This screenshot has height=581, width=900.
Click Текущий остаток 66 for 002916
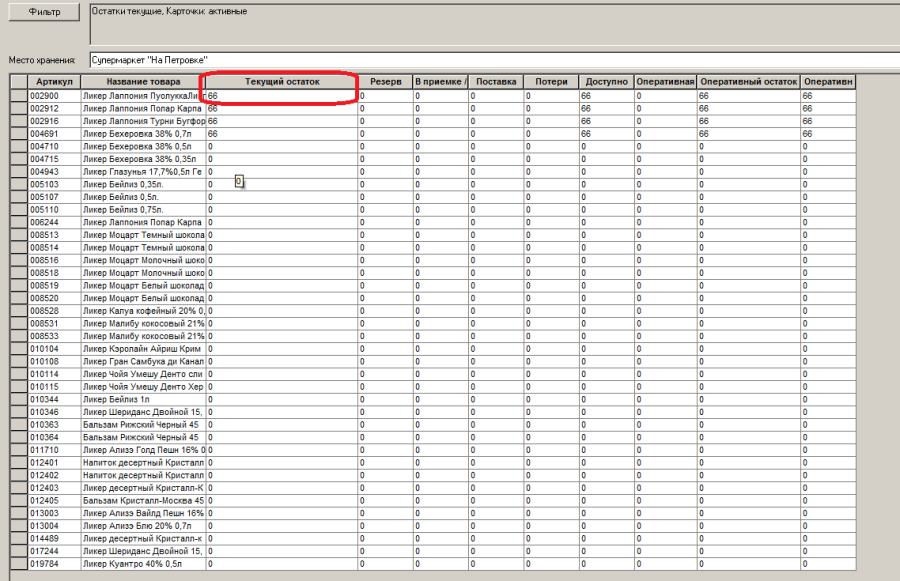[282, 121]
